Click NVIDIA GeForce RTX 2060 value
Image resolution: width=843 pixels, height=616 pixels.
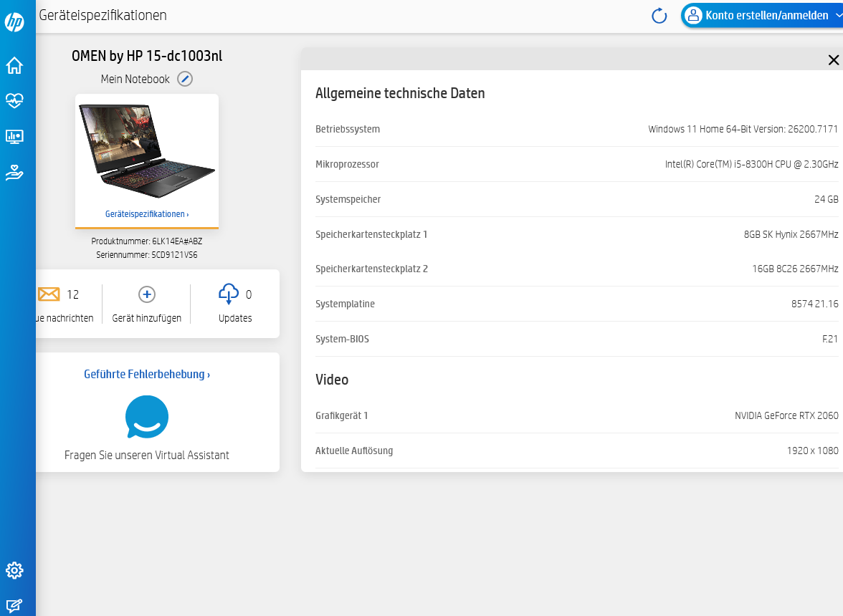pyautogui.click(x=786, y=415)
